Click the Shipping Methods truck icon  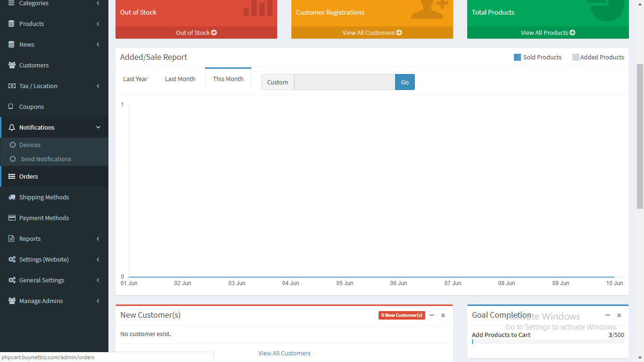[x=12, y=197]
